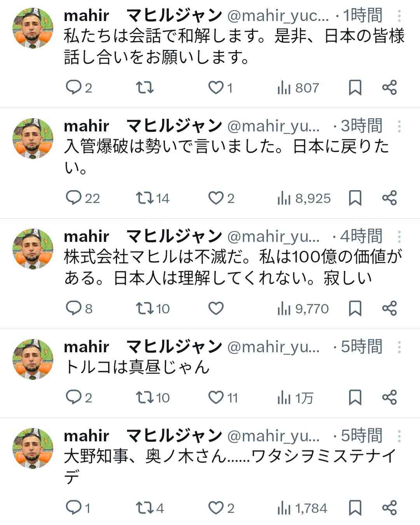The image size is (420, 525).
Task: Open three-dot menu on the 1時間 tweet
Action: (x=399, y=16)
